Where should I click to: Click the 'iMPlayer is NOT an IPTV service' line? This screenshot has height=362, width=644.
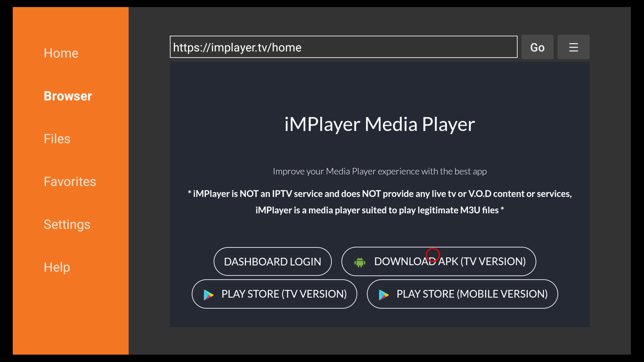(380, 194)
